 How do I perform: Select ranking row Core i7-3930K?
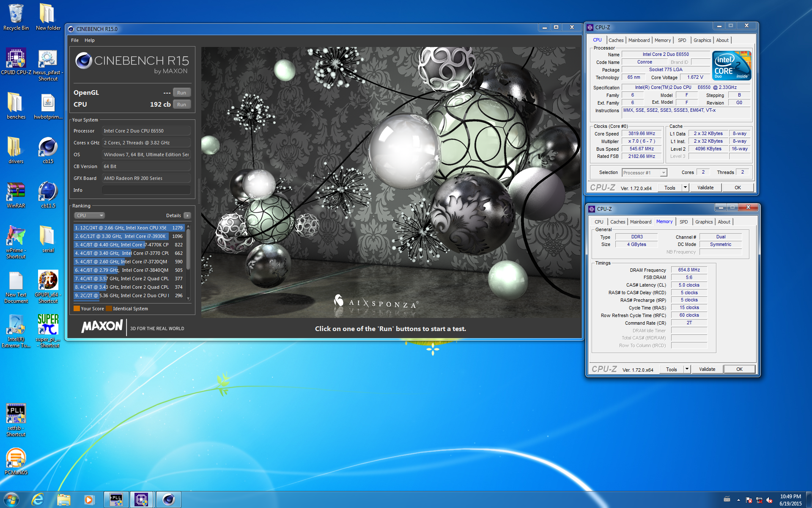tap(129, 236)
